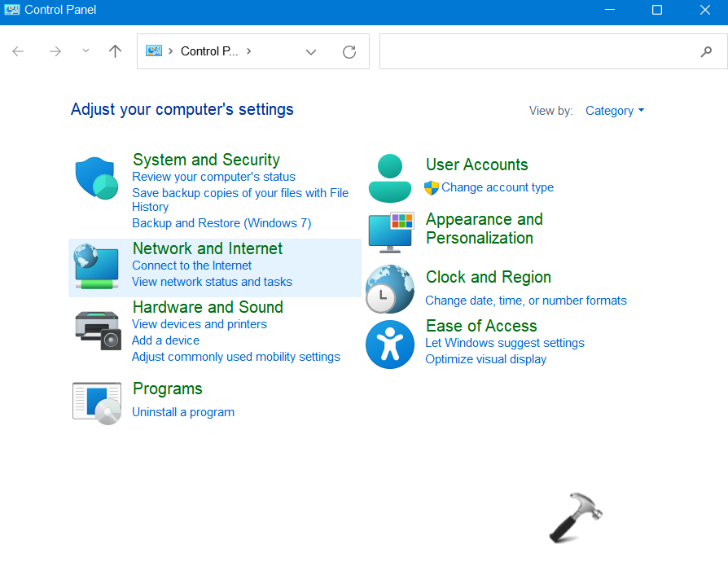
Task: Click the Uninstall a program link
Action: (183, 412)
